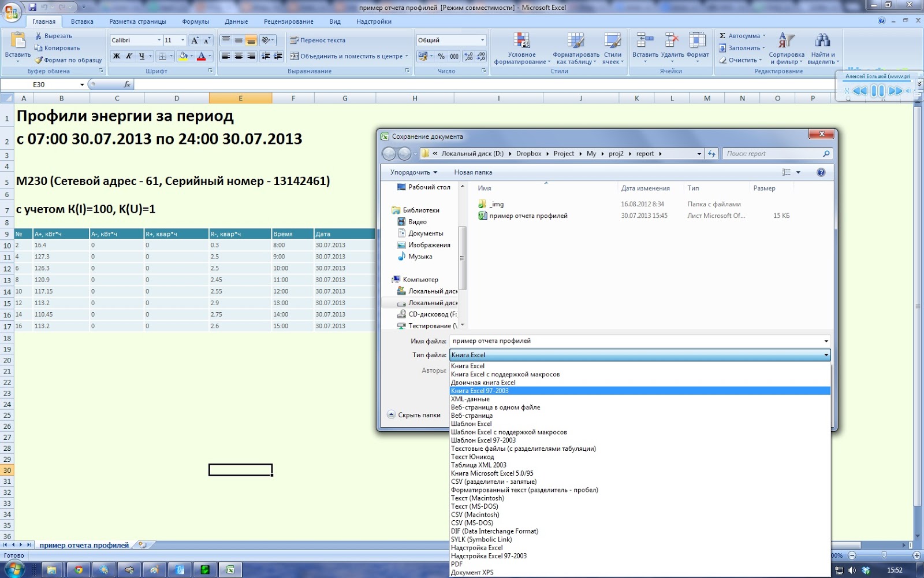Viewport: 924px width, 578px height.
Task: Toggle italic formatting (К)
Action: click(x=129, y=56)
